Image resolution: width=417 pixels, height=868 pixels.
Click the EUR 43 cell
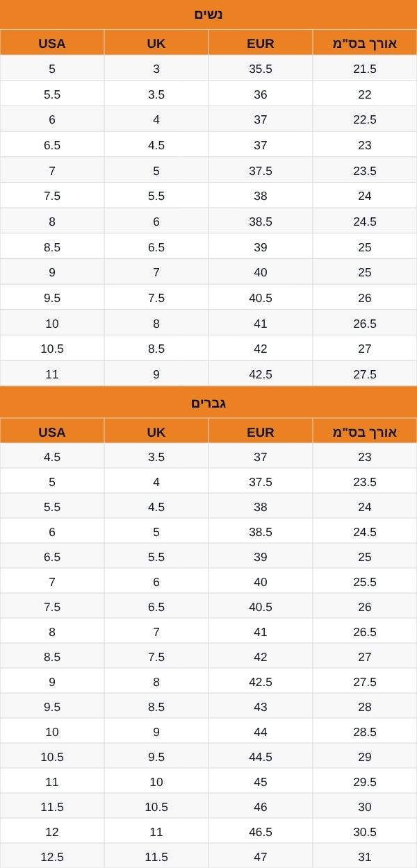tap(261, 707)
